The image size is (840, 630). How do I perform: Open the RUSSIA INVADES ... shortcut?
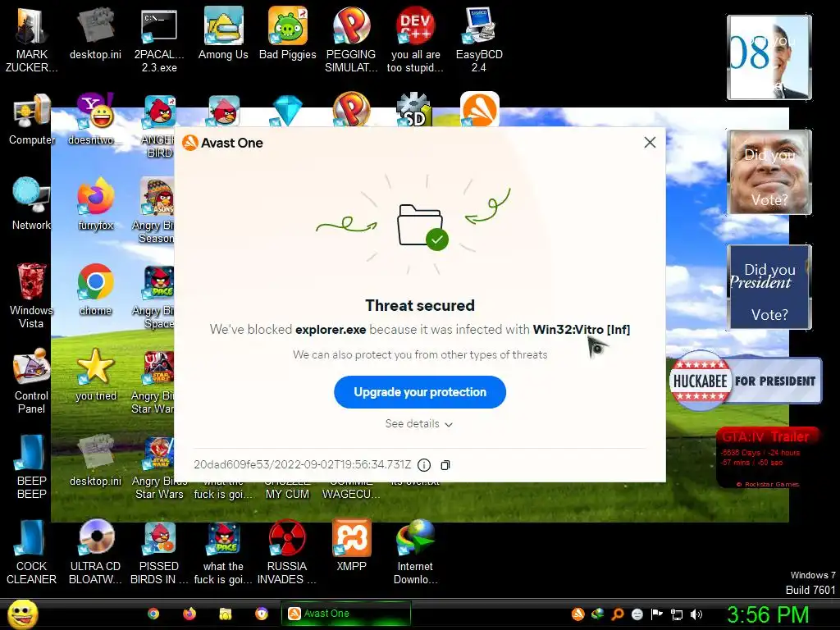point(287,550)
